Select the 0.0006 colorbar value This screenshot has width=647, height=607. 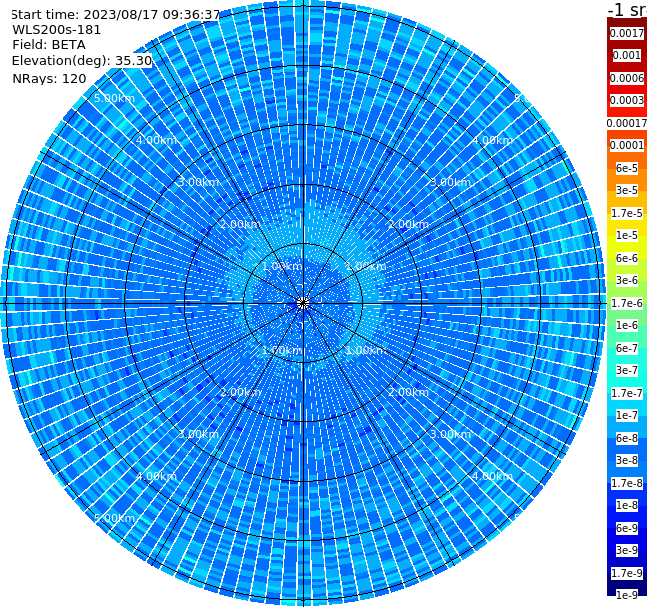[627, 78]
